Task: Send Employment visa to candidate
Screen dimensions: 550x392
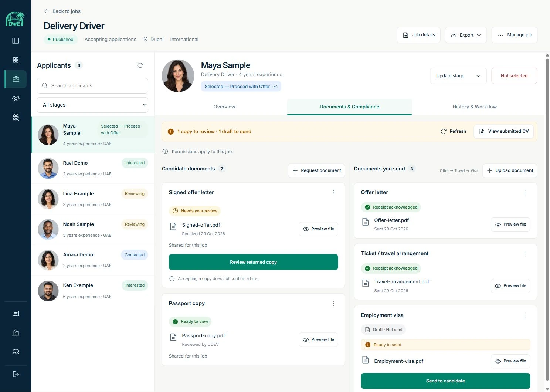Action: [445, 381]
